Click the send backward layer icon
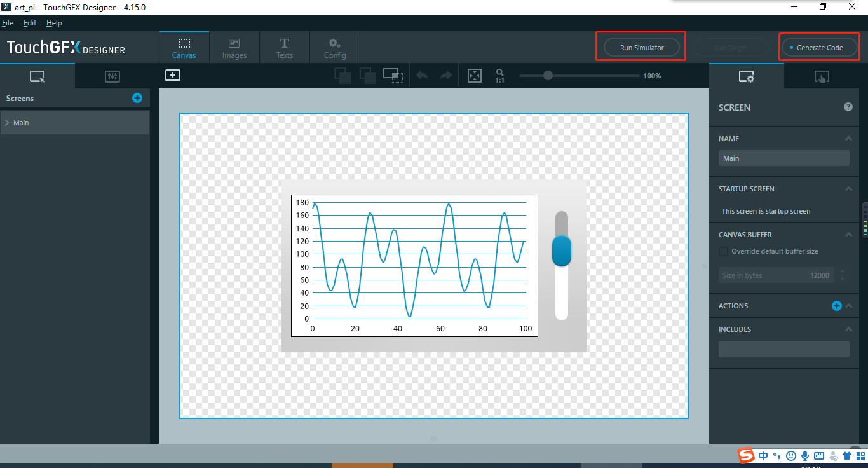Screen dimensions: 868x468 pyautogui.click(x=368, y=76)
